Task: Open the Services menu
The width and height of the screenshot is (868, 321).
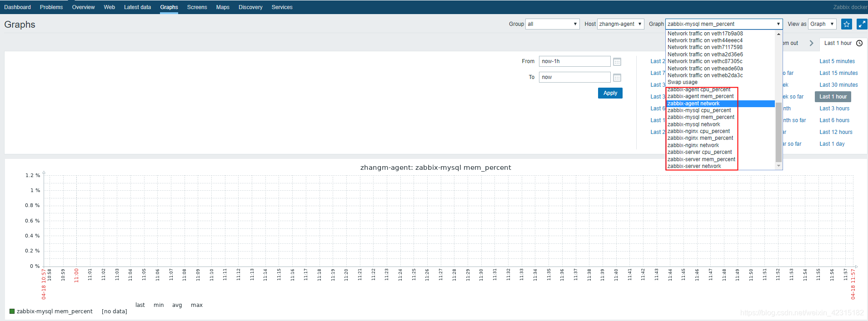Action: pos(282,7)
